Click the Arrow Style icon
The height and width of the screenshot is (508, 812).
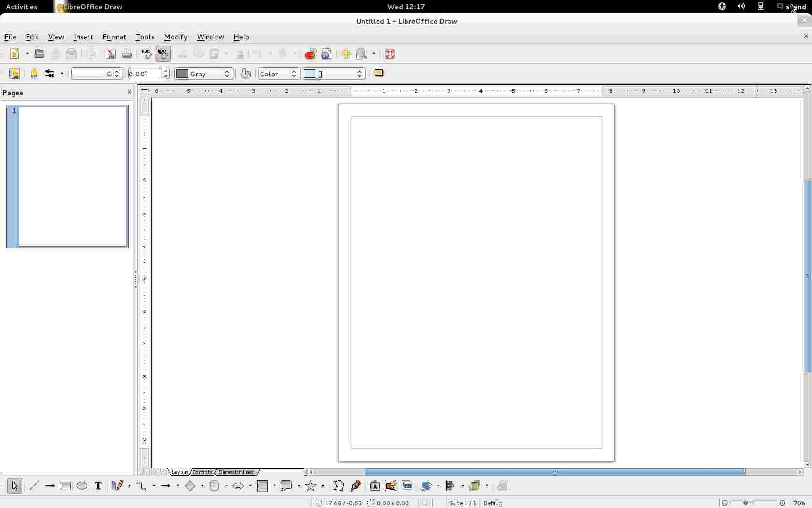tap(50, 74)
